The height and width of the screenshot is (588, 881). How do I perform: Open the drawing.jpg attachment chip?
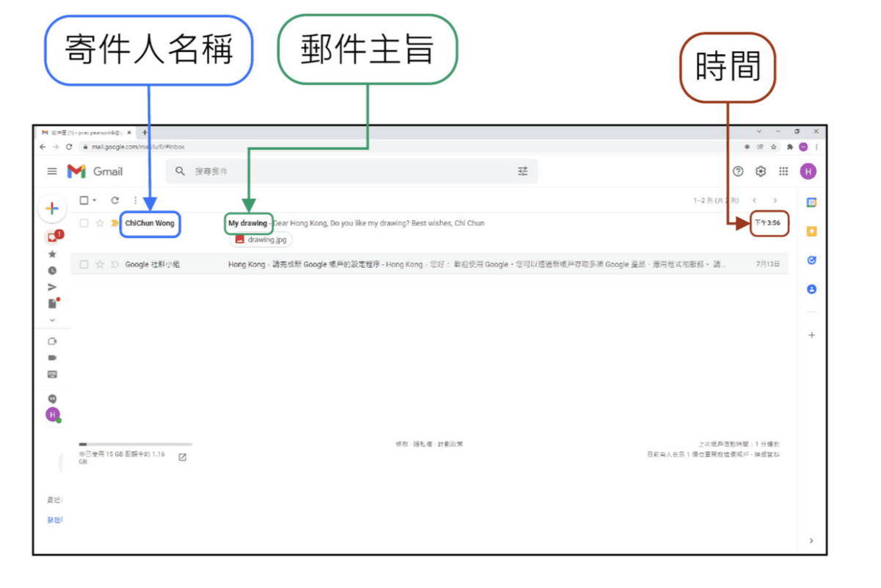(x=261, y=239)
